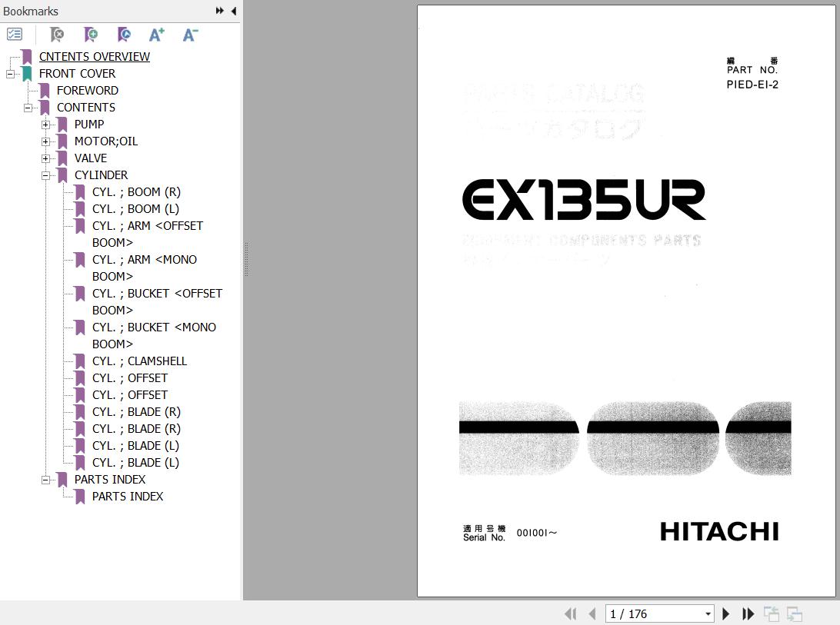Open the MOTOR;OIL bookmark
The height and width of the screenshot is (625, 840).
[x=106, y=141]
